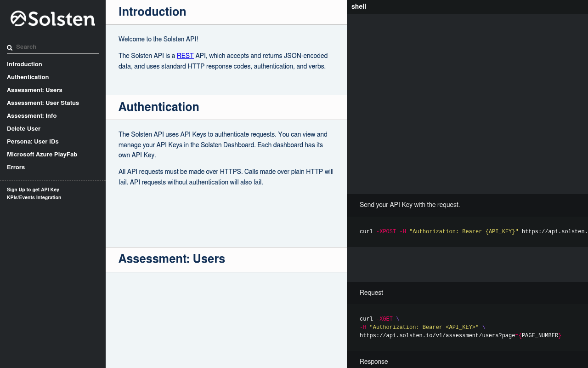Open Assessment: User Status section
This screenshot has width=588, height=368.
tap(43, 103)
